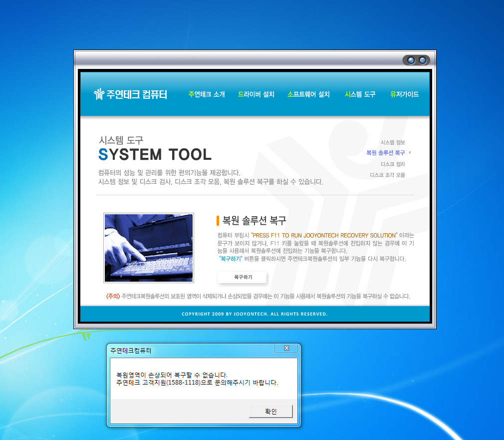Open the 시스템 도구 menu
The height and width of the screenshot is (440, 504).
pyautogui.click(x=360, y=94)
